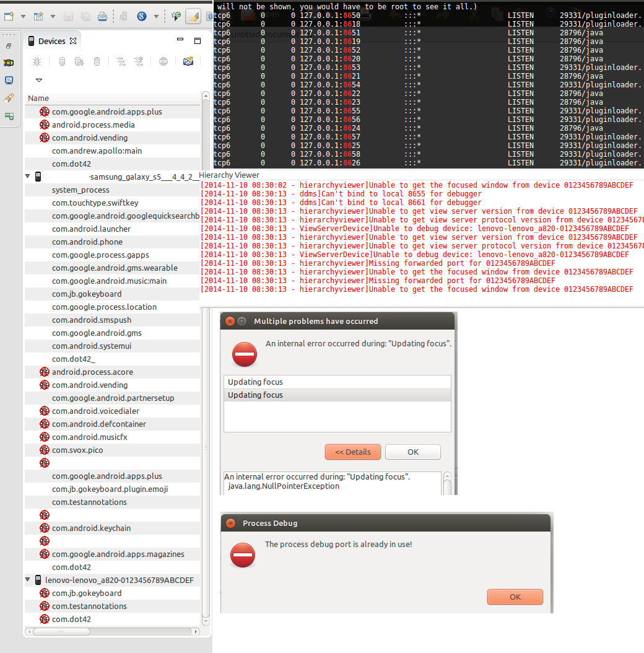Collapse the samsung_galaxy_s5 device tree node
Image resolution: width=644 pixels, height=653 pixels.
point(27,175)
